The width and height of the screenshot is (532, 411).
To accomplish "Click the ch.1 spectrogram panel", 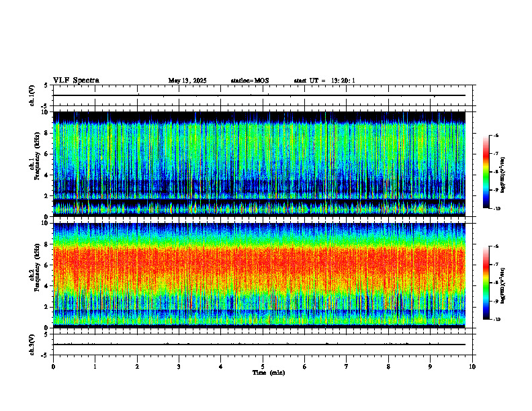I will 259,164.
